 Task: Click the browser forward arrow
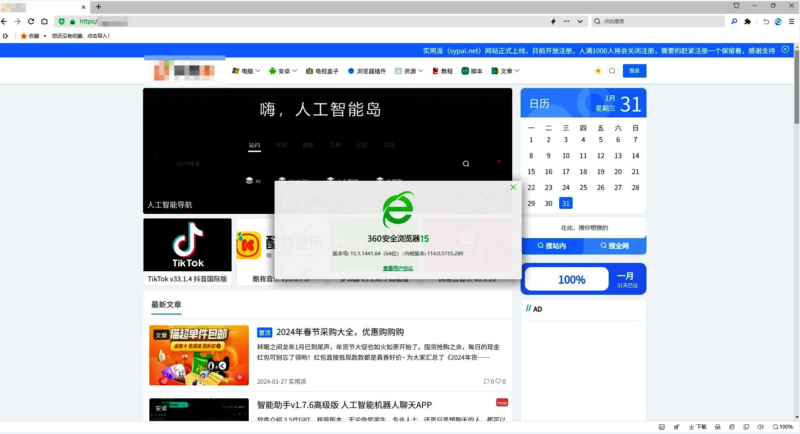click(17, 21)
